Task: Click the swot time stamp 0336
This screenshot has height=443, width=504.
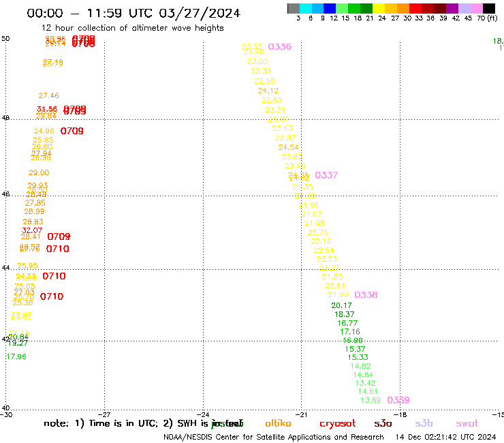Action: pos(280,46)
